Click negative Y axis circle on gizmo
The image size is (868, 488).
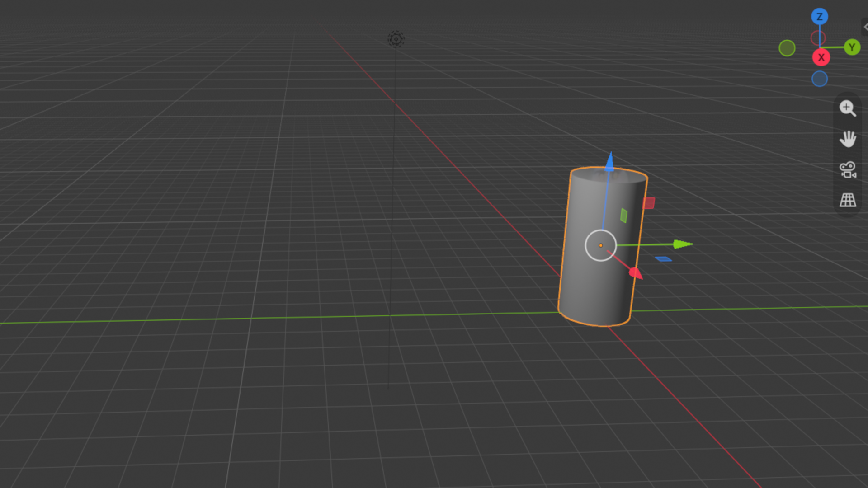point(787,48)
